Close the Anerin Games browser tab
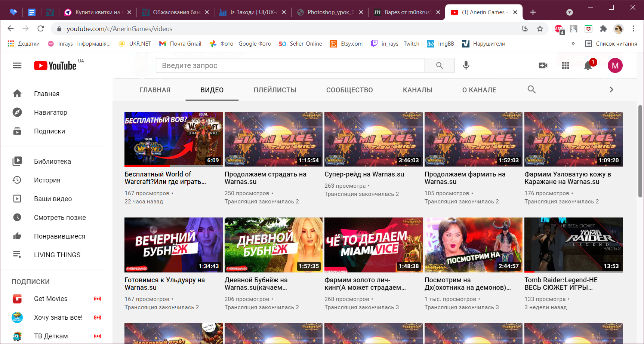644x344 pixels. [515, 12]
